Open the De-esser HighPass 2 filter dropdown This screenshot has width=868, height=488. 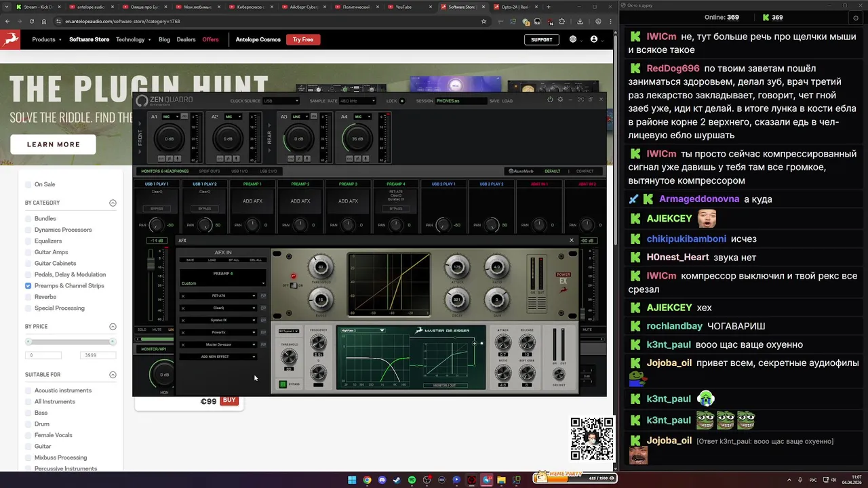pos(363,330)
